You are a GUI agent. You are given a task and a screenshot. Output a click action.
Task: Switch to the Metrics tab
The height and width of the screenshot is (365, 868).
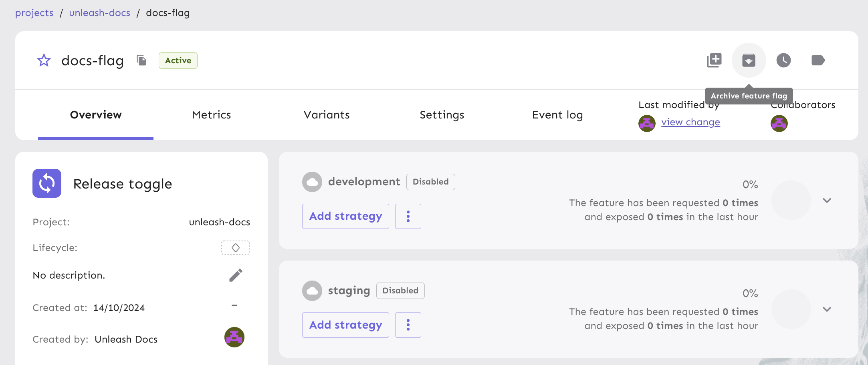(x=211, y=115)
